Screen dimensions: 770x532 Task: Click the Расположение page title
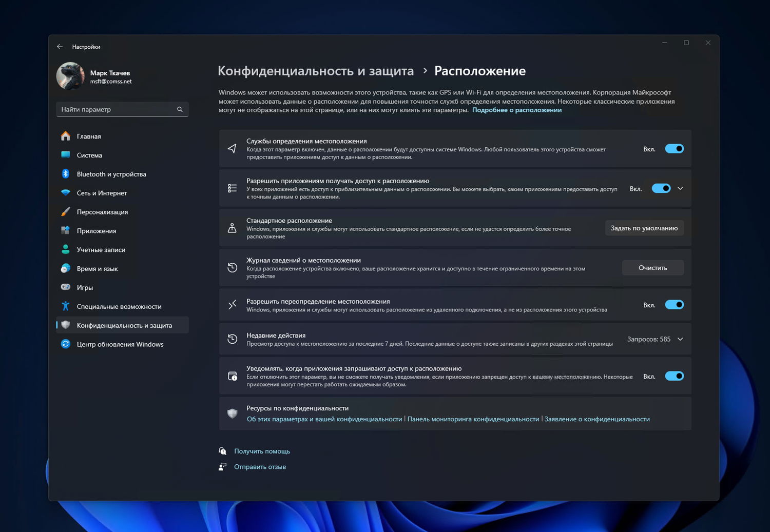pos(480,71)
